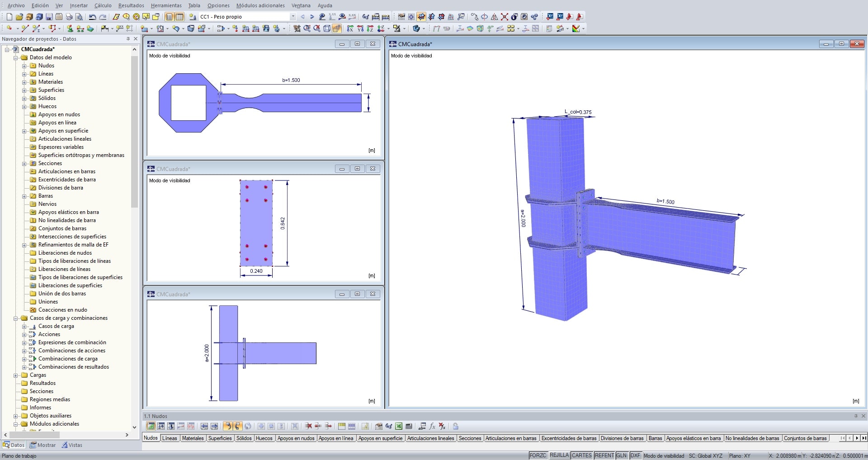Click the view in X direction icon
The width and height of the screenshot is (868, 460).
[x=350, y=28]
